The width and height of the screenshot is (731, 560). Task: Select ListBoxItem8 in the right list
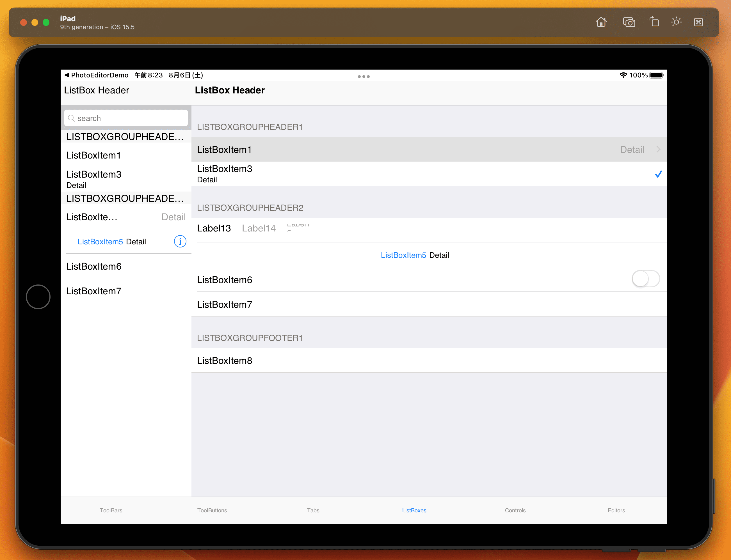pyautogui.click(x=429, y=360)
